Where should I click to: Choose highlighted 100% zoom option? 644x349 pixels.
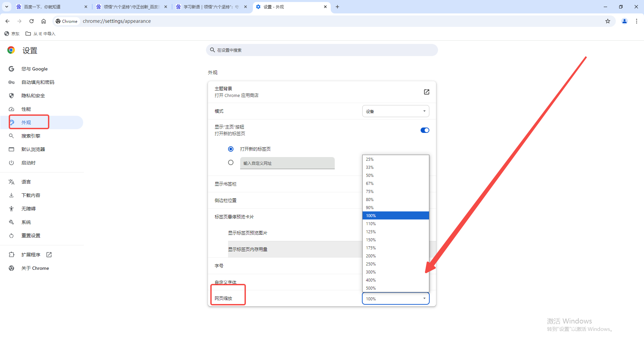[395, 216]
